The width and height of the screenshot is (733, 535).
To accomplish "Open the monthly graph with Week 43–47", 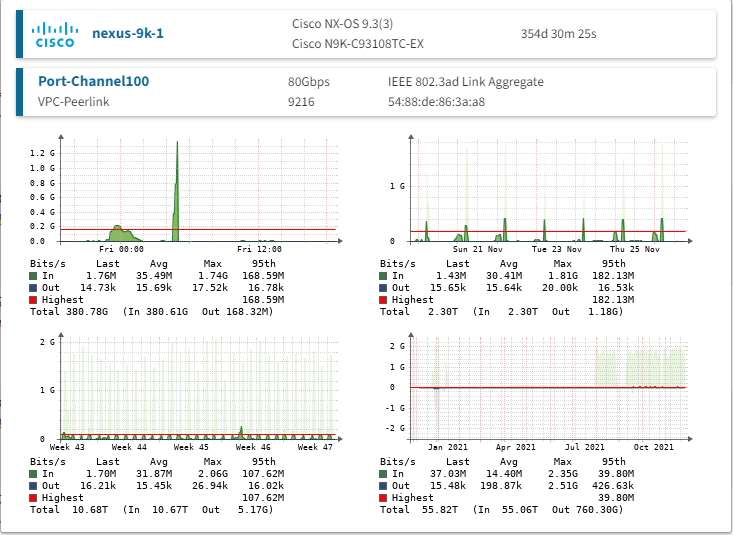I will (187, 424).
